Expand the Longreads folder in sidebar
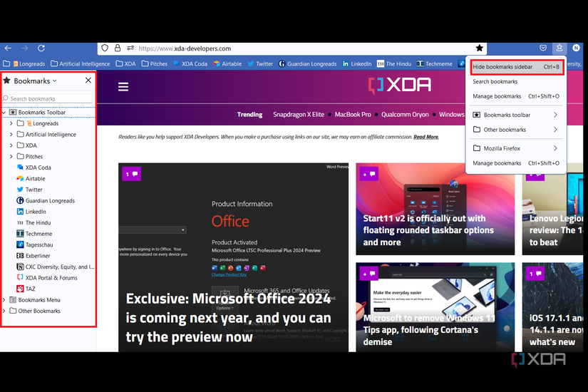The image size is (588, 392). coord(11,123)
